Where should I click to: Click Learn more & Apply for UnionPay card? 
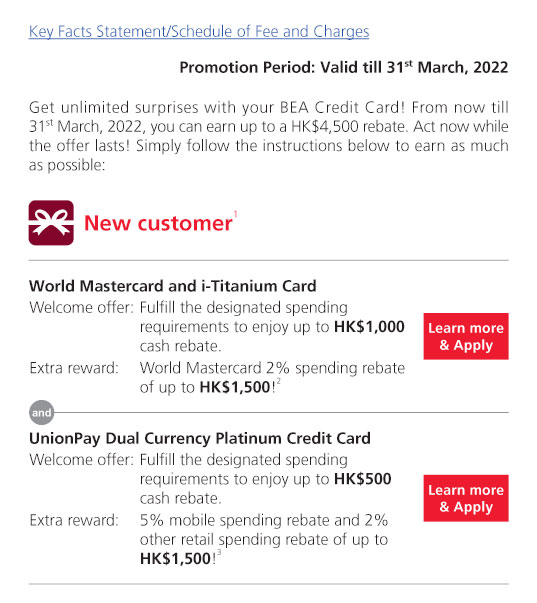tap(466, 498)
